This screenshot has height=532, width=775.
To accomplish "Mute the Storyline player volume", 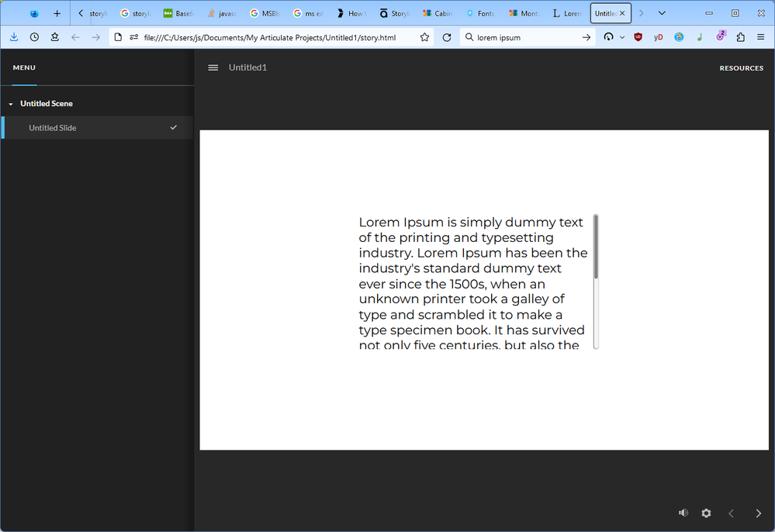I will point(683,513).
